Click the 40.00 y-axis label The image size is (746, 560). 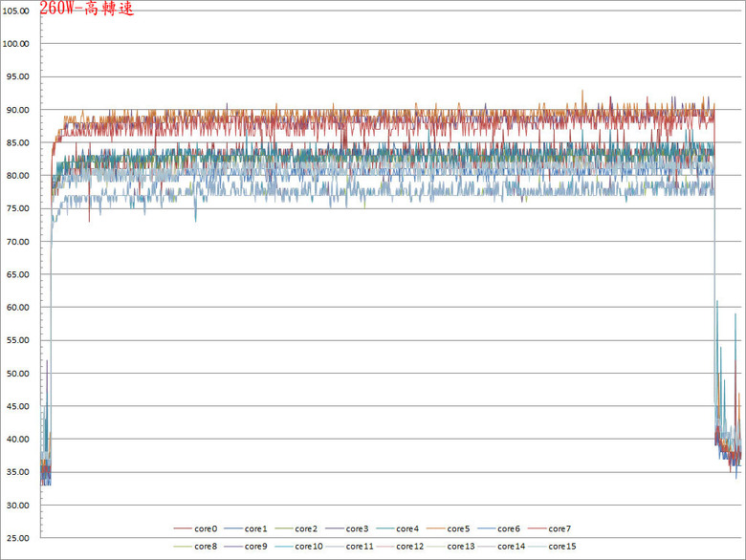click(17, 439)
